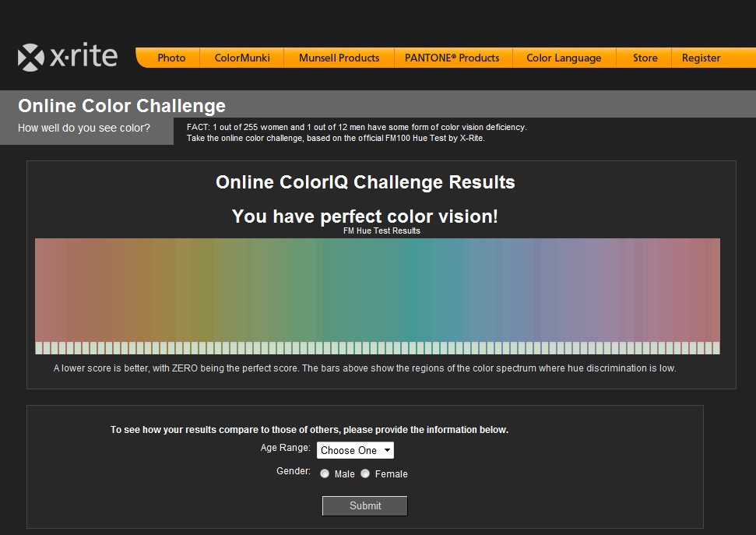Viewport: 756px width, 535px height.
Task: Open the Color Language menu
Action: pos(564,58)
